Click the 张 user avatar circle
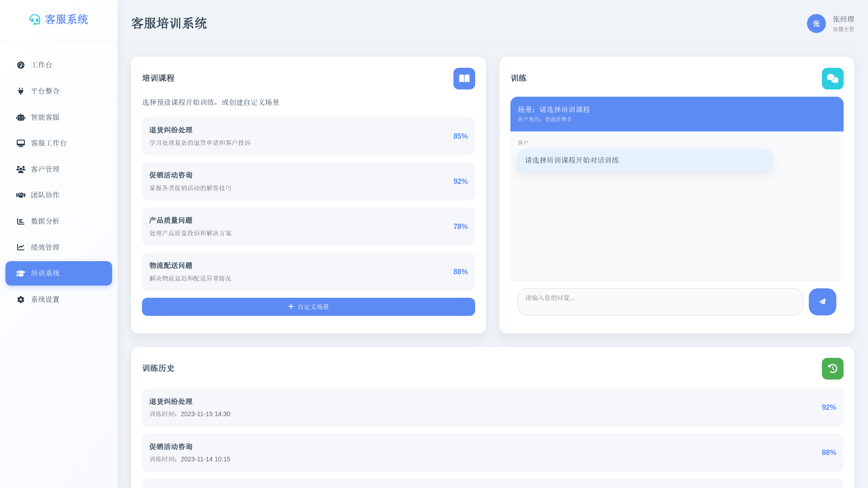 click(816, 23)
